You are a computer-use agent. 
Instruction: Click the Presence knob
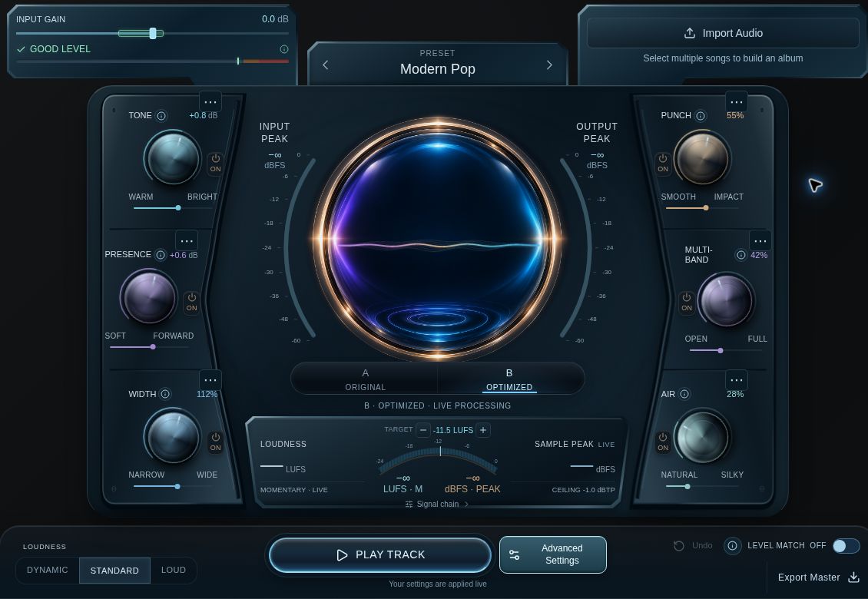click(x=148, y=297)
